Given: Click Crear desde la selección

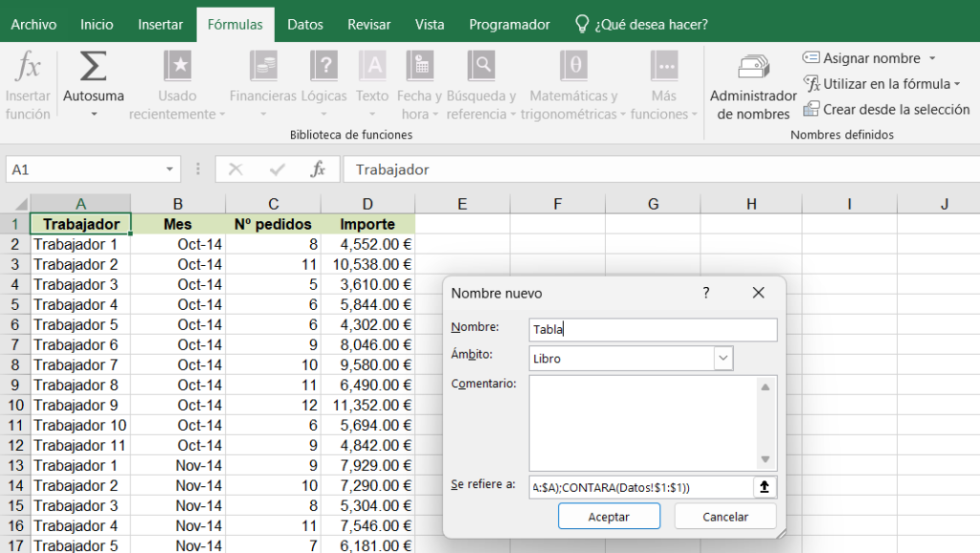Looking at the screenshot, I should point(885,109).
